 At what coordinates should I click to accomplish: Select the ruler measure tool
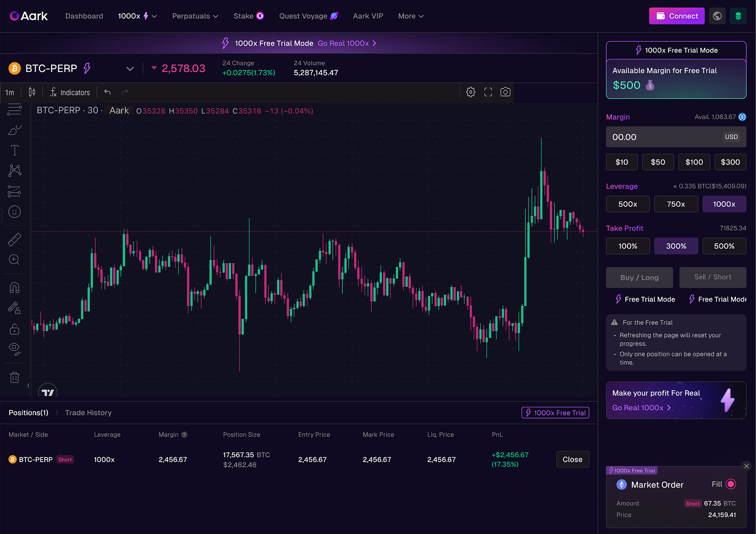click(x=15, y=239)
